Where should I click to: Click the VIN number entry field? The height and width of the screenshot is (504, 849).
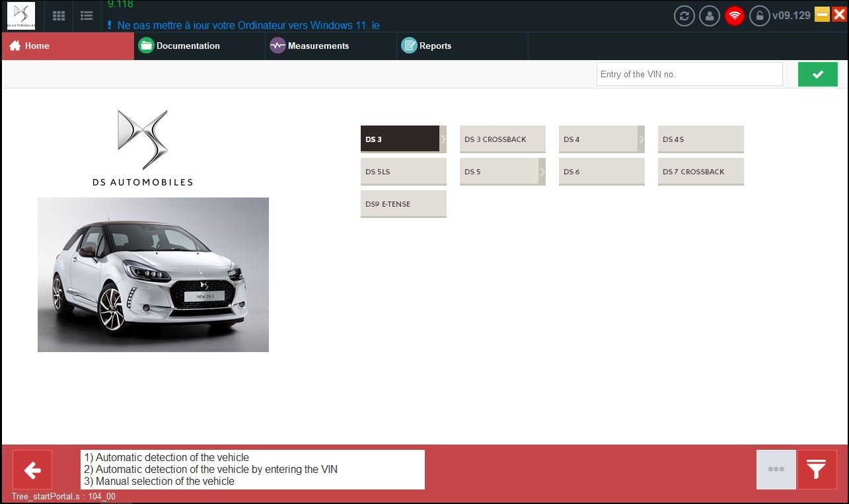click(x=689, y=75)
